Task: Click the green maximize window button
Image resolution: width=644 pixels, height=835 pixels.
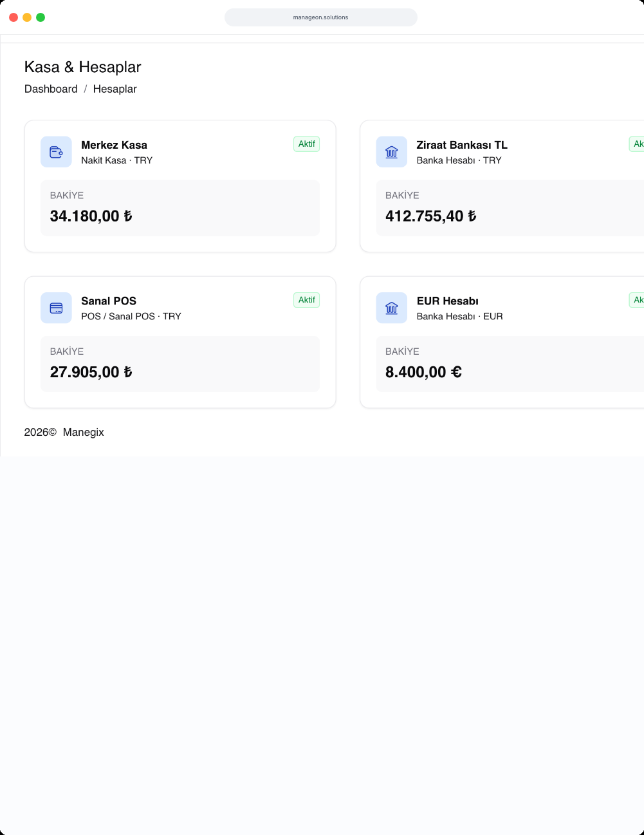Action: (x=41, y=17)
